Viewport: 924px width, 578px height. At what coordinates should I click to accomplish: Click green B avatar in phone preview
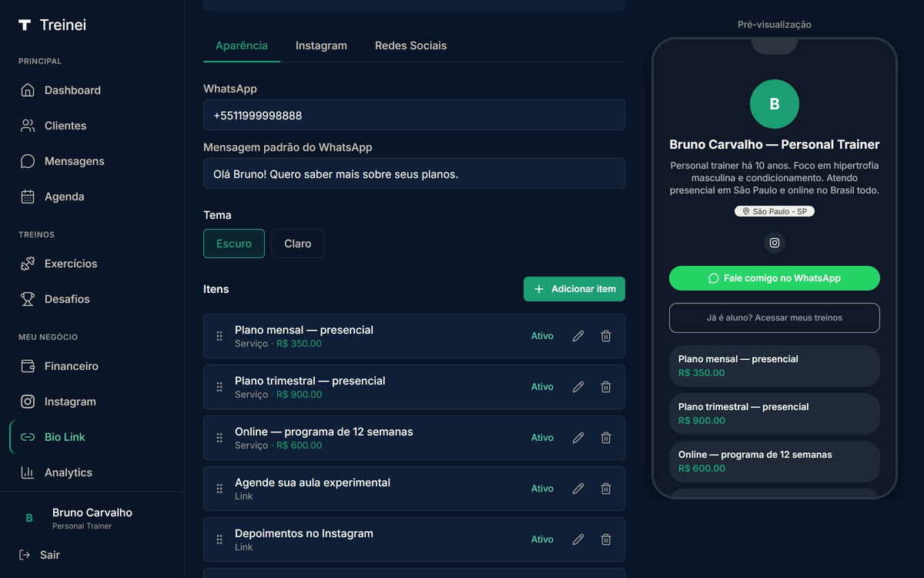tap(775, 104)
